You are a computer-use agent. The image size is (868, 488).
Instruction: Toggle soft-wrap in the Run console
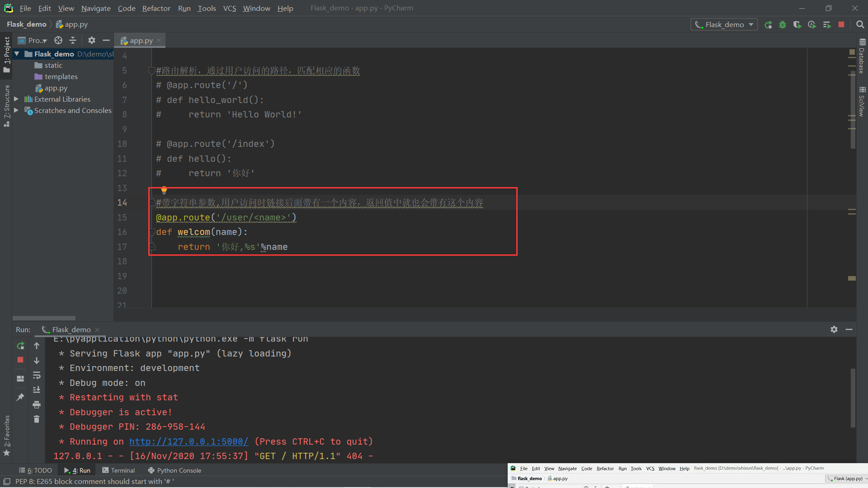[37, 375]
